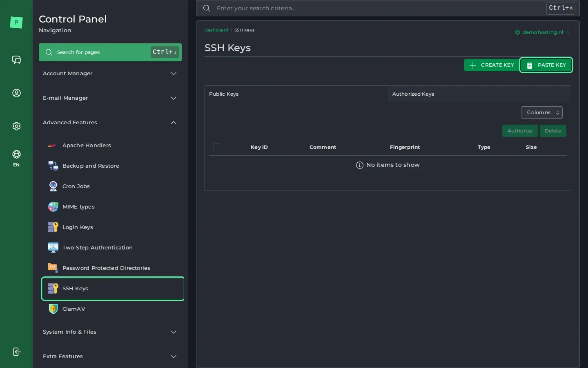This screenshot has width=588, height=368.
Task: Click the MIME types icon
Action: (x=53, y=206)
